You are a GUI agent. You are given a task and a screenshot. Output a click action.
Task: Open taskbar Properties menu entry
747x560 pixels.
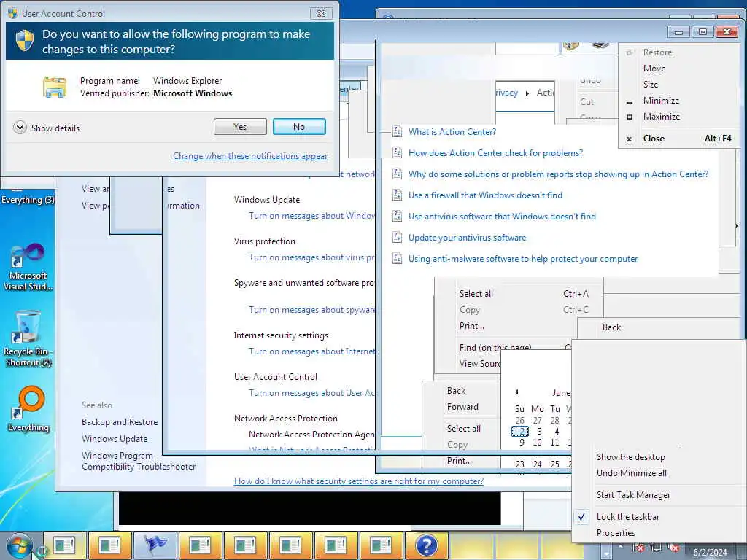click(616, 533)
